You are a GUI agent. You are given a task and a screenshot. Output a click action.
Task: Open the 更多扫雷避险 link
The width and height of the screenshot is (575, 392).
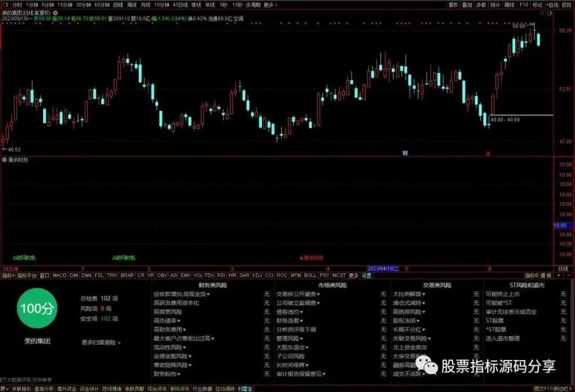[101, 343]
